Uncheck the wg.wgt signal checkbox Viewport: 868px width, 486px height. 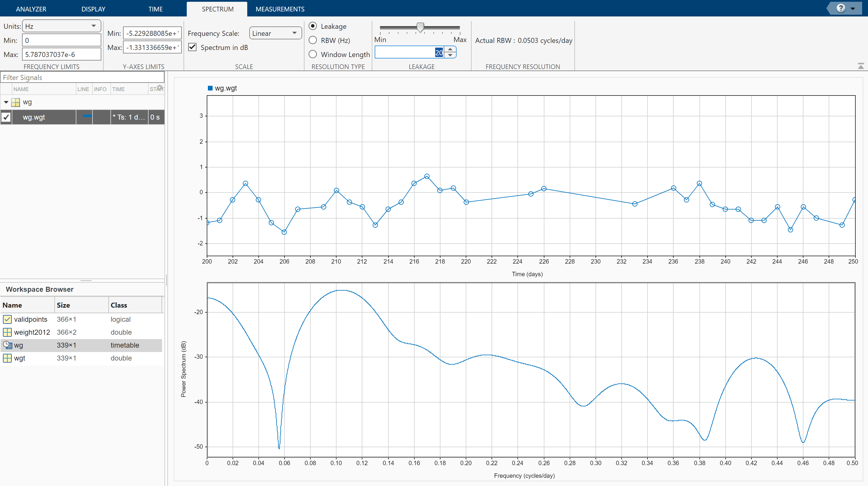6,117
